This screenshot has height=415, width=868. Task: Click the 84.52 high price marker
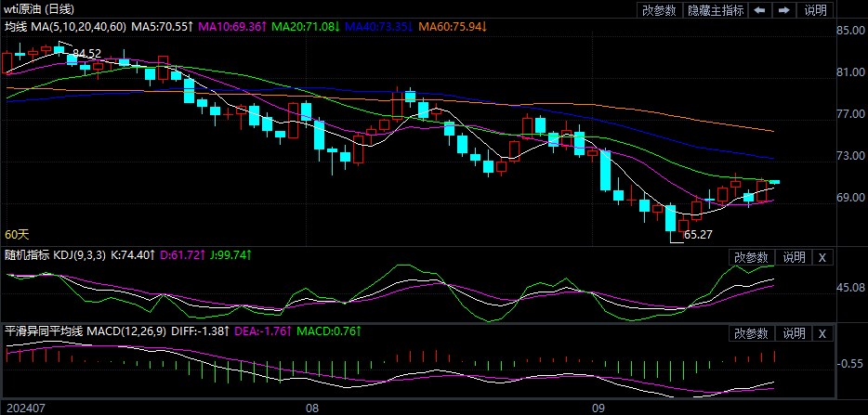(x=86, y=53)
